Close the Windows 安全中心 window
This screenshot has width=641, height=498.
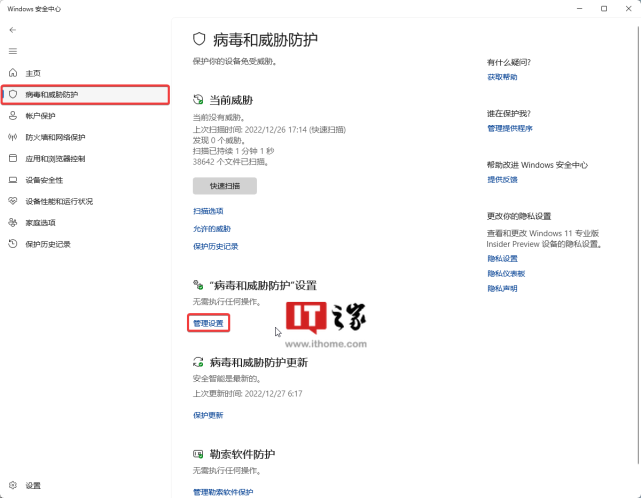coord(628,9)
